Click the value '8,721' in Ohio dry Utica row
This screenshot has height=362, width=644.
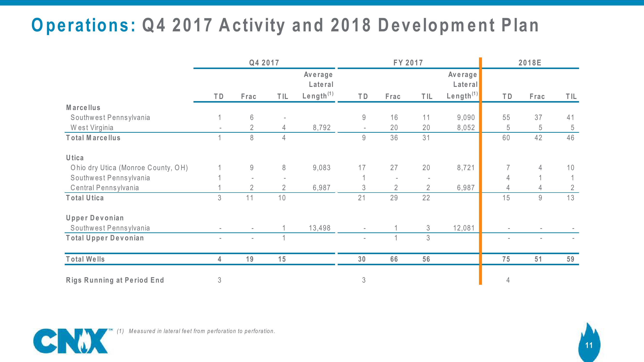466,168
